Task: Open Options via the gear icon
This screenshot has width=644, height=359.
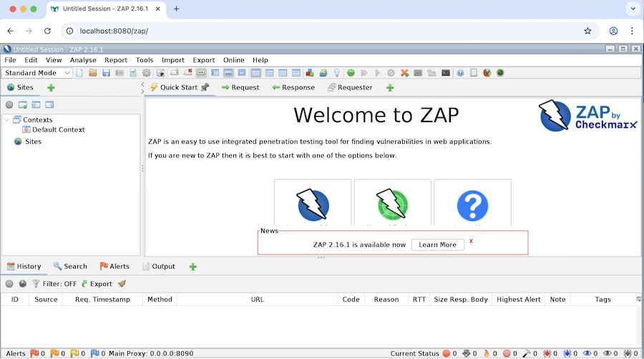Action: (146, 73)
